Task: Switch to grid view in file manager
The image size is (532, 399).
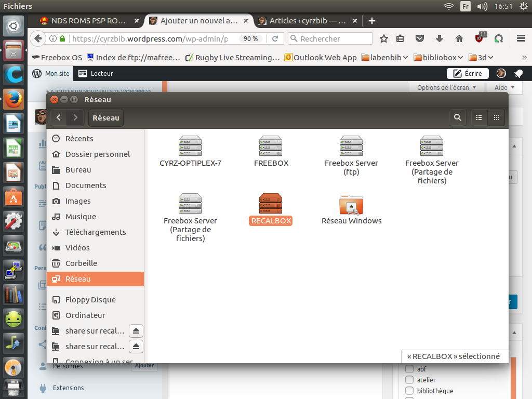Action: (x=496, y=118)
